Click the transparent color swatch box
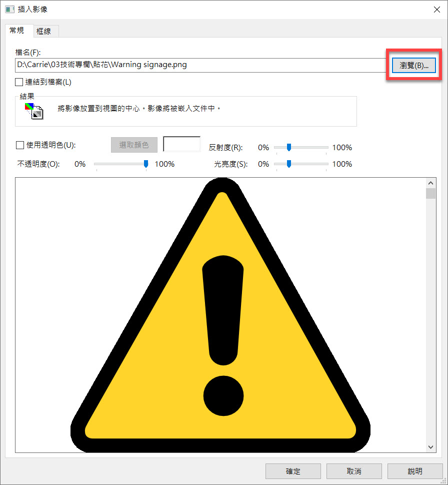The image size is (448, 485). click(x=181, y=144)
